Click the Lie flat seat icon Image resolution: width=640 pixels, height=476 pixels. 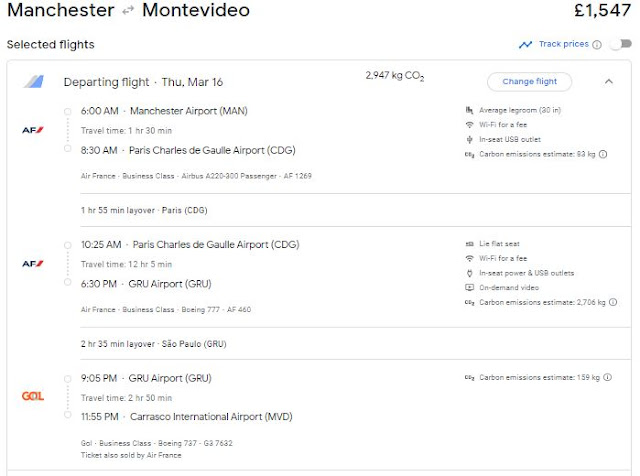[469, 244]
